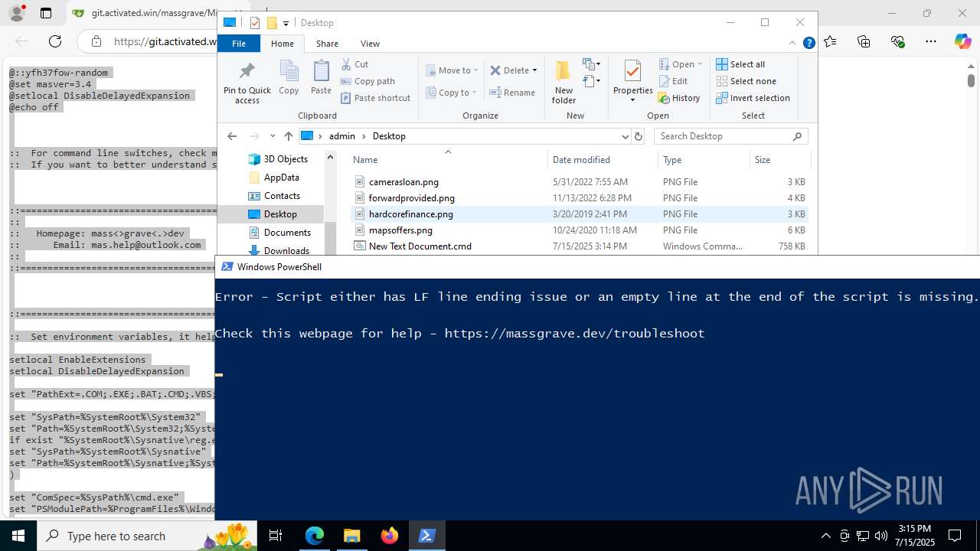
Task: Select file New Text Document.cmd
Action: point(420,246)
